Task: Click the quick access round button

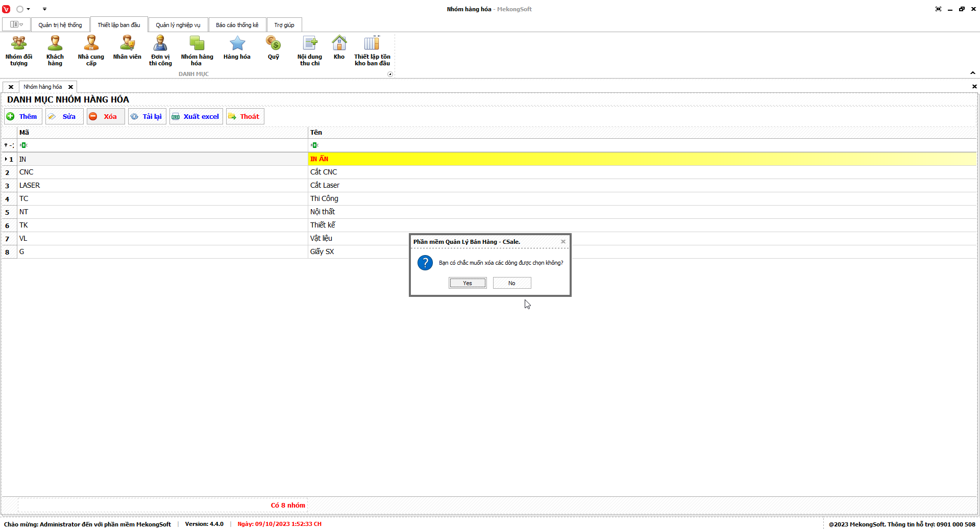Action: pos(20,9)
